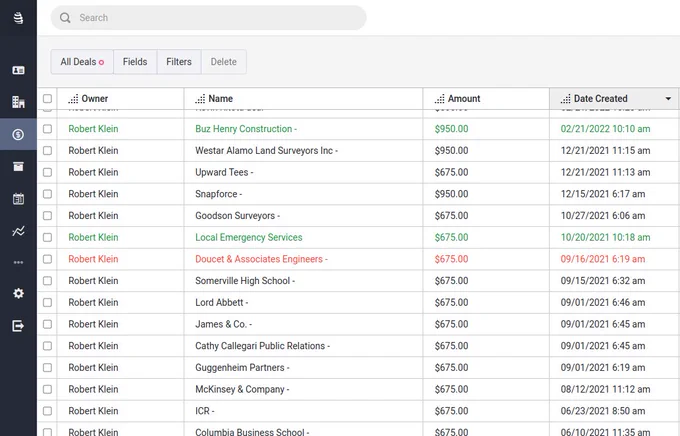Image resolution: width=680 pixels, height=436 pixels.
Task: Check the Somerville High School row
Action: (47, 281)
